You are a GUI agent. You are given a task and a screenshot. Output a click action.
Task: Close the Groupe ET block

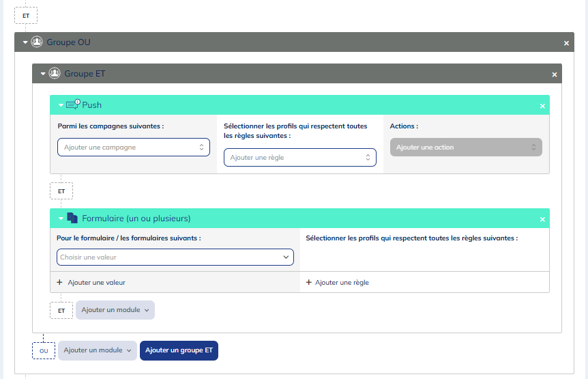(554, 74)
